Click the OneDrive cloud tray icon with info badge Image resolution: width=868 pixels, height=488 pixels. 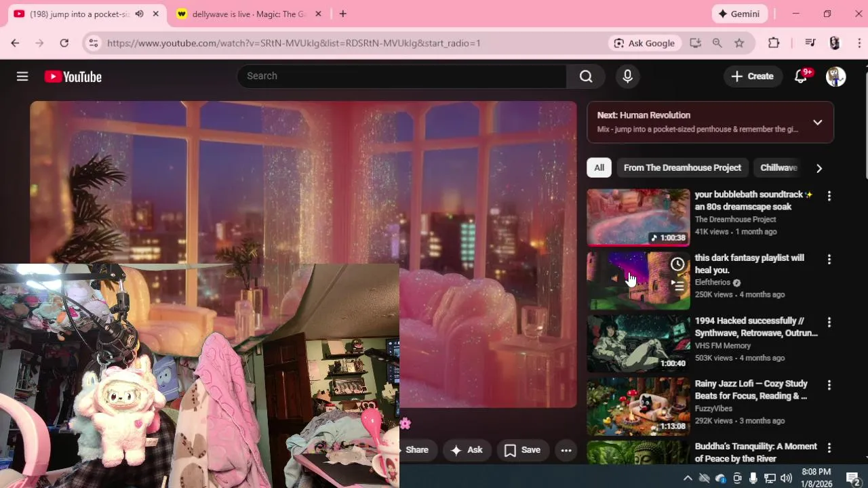tap(720, 479)
